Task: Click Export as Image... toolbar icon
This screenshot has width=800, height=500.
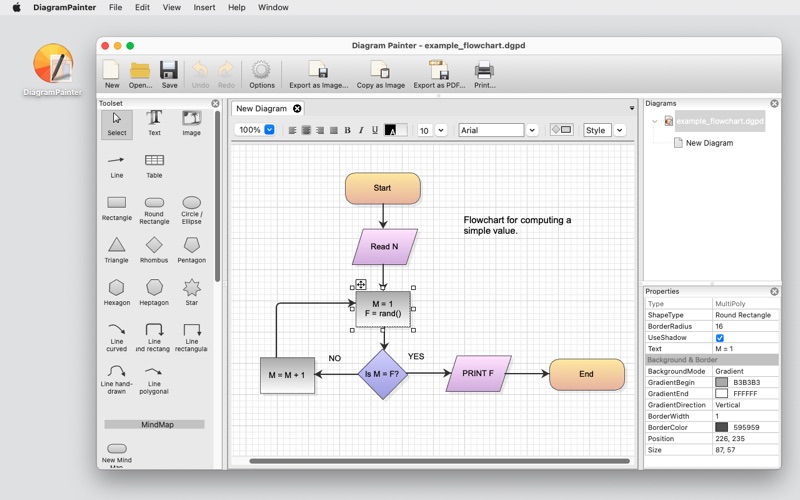Action: [x=318, y=74]
